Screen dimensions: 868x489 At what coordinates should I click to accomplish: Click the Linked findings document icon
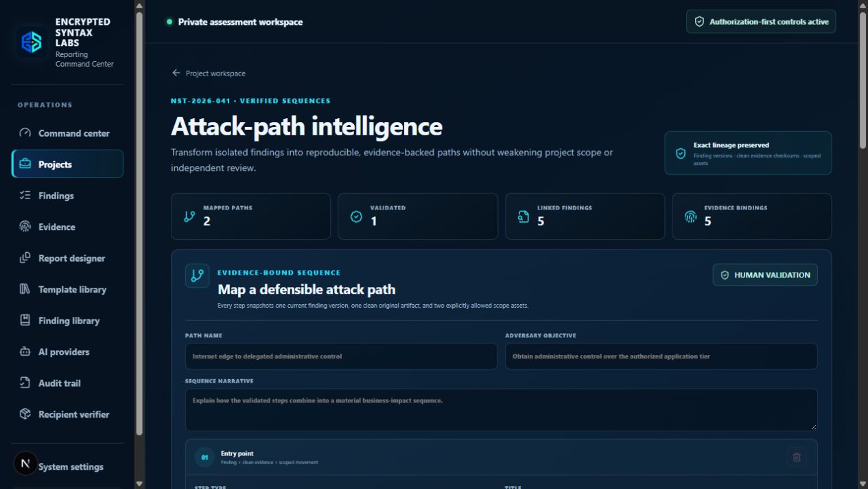[x=524, y=216]
